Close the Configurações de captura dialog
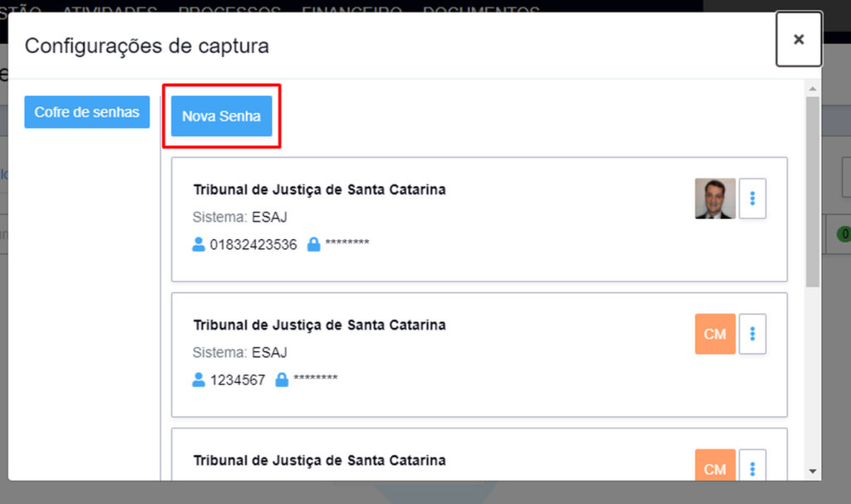 (799, 39)
